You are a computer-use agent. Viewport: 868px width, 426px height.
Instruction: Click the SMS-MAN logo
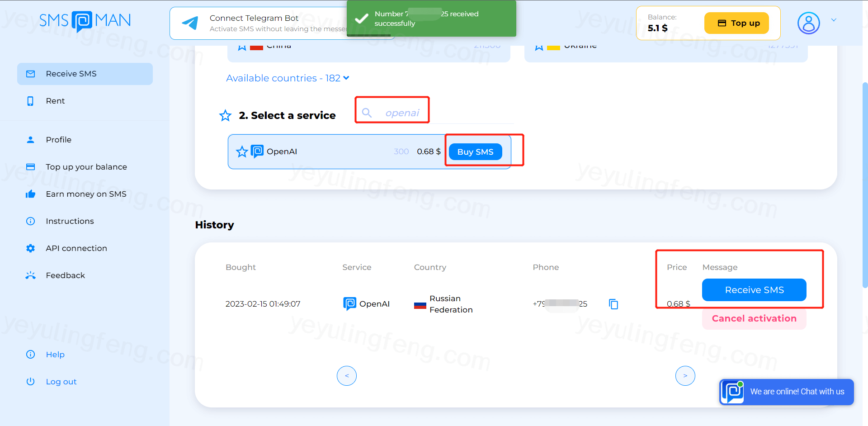tap(85, 21)
